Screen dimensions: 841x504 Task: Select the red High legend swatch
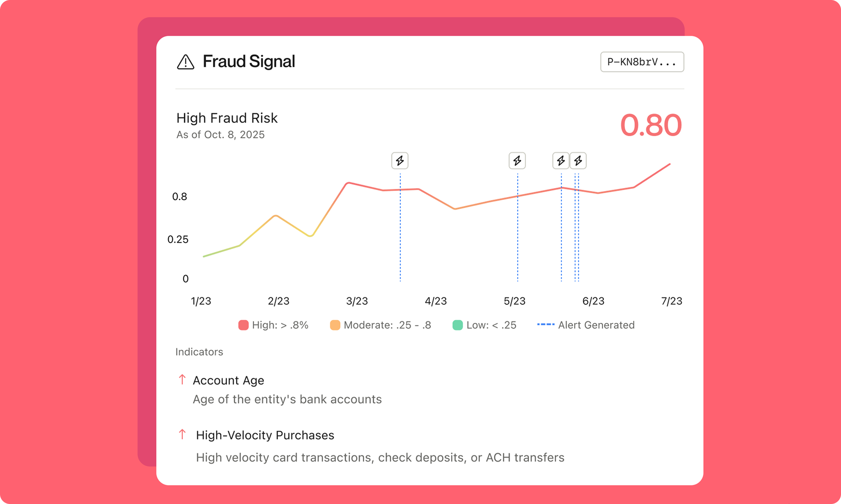pos(243,325)
